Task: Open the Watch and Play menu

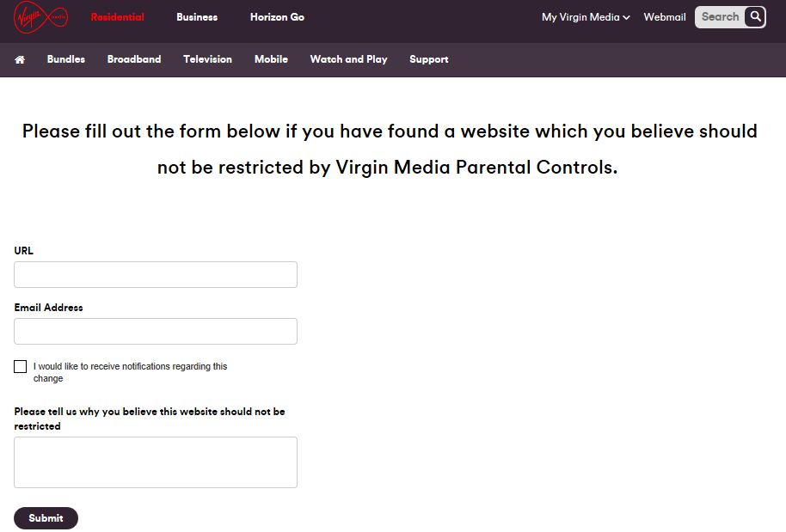Action: [349, 59]
